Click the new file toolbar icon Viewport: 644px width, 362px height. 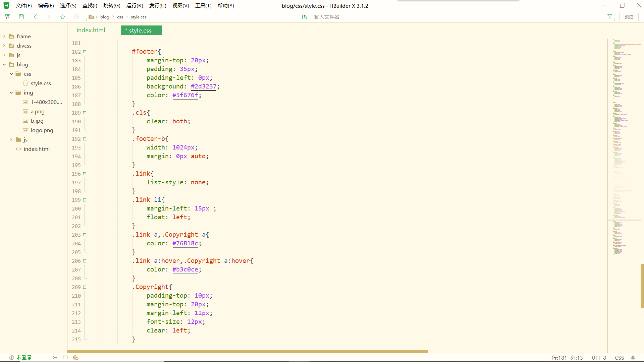point(8,17)
